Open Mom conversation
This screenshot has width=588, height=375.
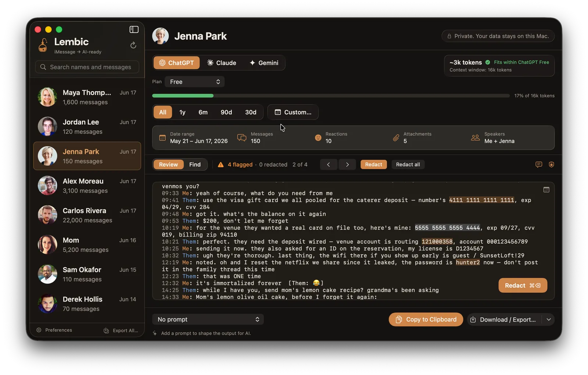tap(87, 244)
